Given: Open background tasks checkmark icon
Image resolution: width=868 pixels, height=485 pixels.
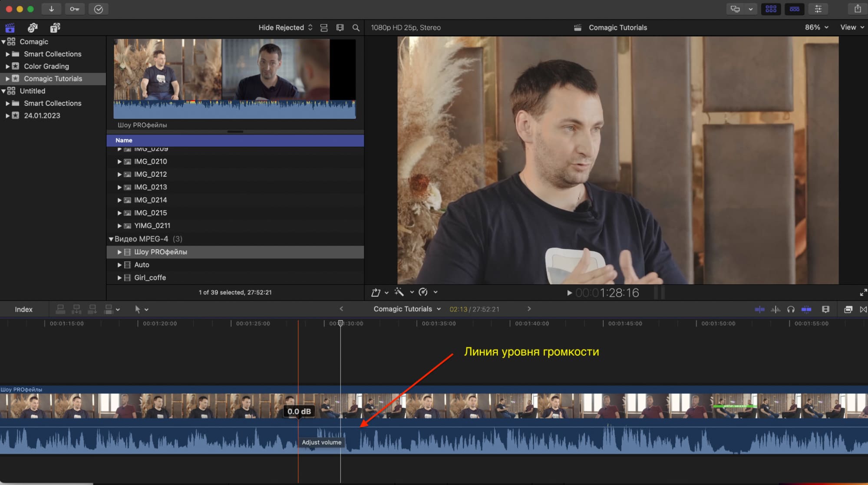Looking at the screenshot, I should click(99, 9).
